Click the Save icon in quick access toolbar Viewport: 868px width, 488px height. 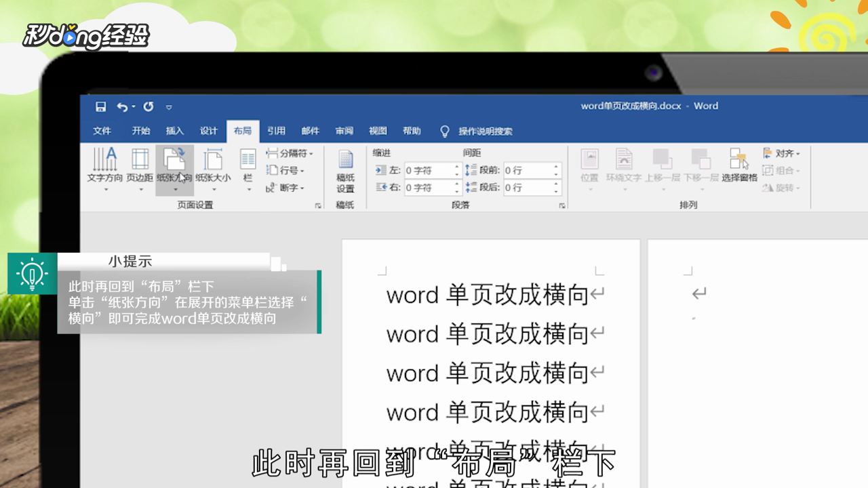coord(100,106)
